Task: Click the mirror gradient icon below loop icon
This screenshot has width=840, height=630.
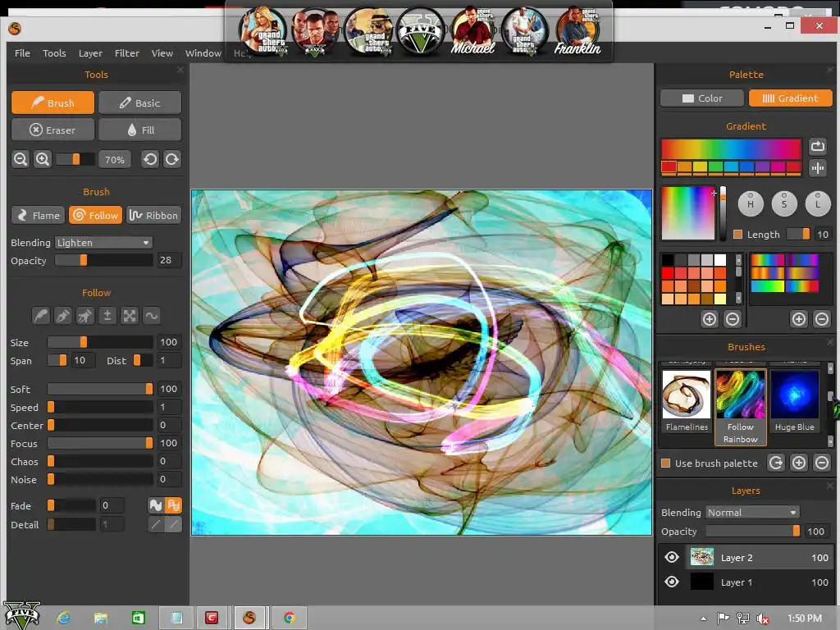Action: point(818,168)
